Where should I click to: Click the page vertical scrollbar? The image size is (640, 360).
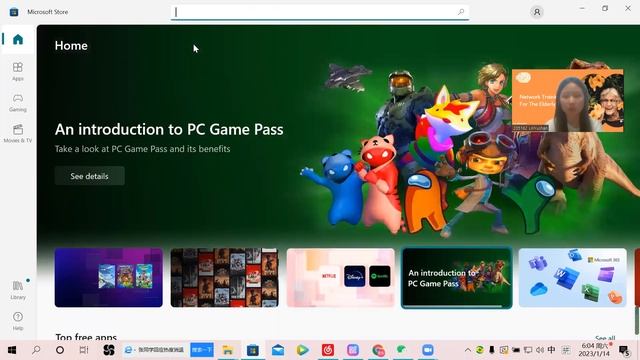tap(636, 320)
